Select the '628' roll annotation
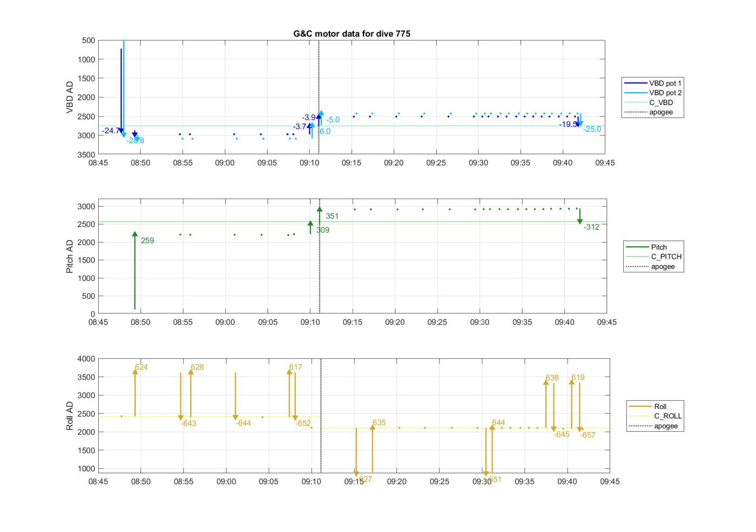The image size is (756, 532). [197, 367]
